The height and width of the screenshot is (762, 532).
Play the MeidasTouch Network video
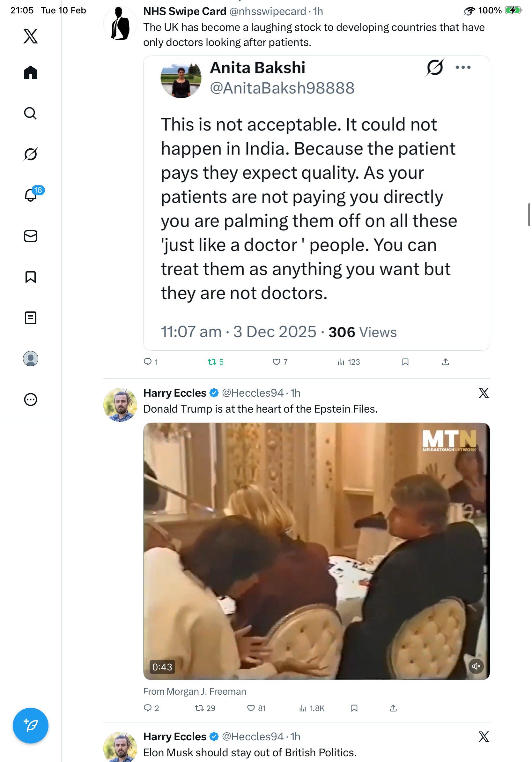[x=316, y=551]
